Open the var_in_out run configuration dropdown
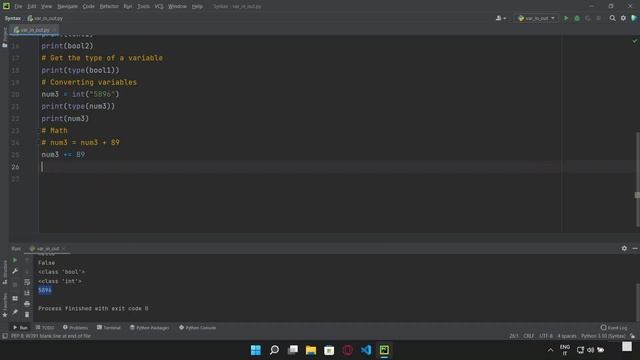The height and width of the screenshot is (360, 640). point(536,18)
